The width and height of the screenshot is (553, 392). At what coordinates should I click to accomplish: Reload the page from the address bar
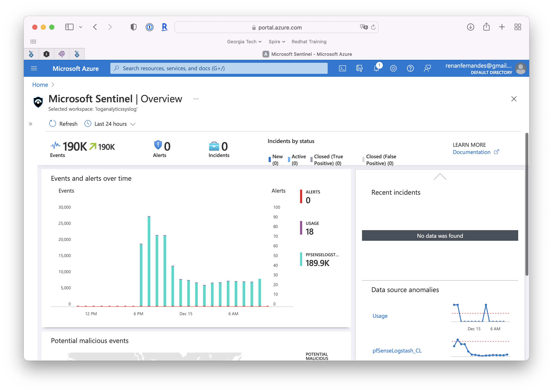tap(373, 27)
